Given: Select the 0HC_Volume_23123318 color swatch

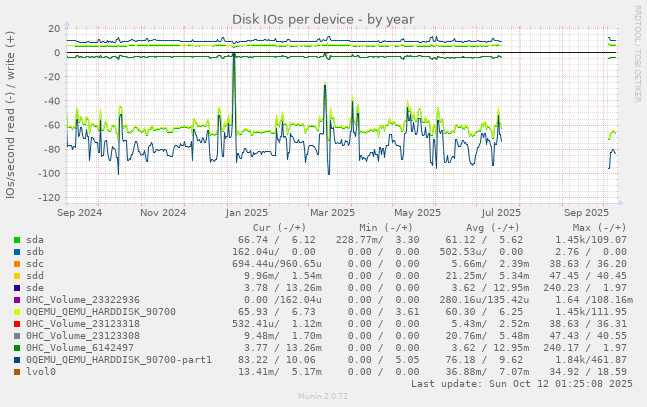Looking at the screenshot, I should [17, 324].
